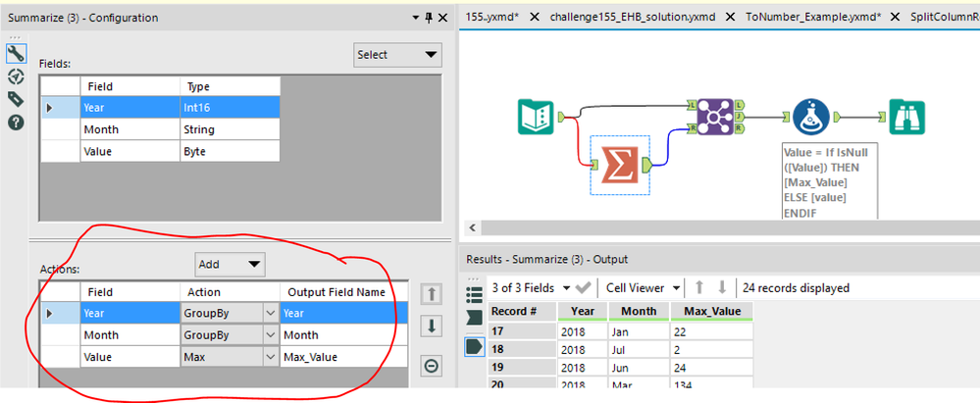Click the Byte type cell

coord(230,151)
